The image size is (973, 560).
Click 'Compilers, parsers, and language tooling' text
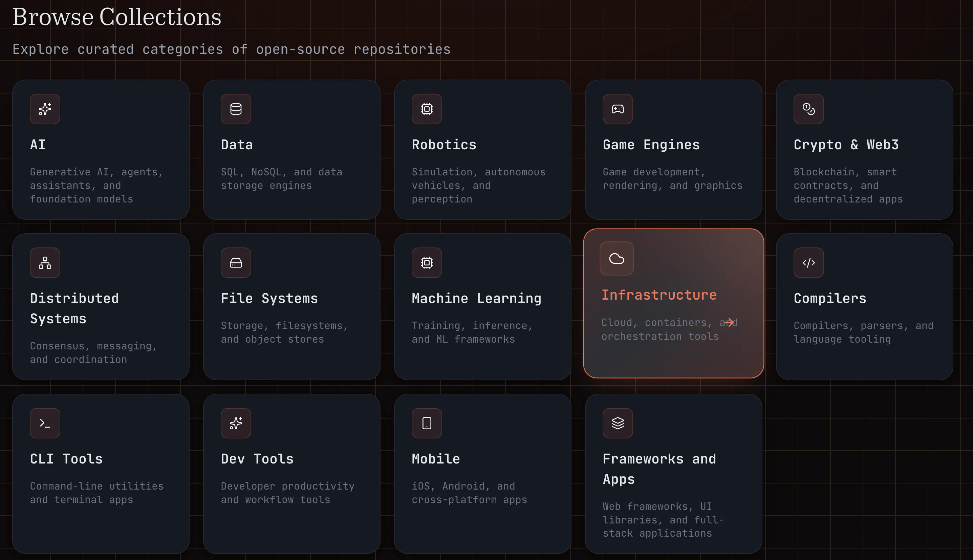tap(863, 332)
